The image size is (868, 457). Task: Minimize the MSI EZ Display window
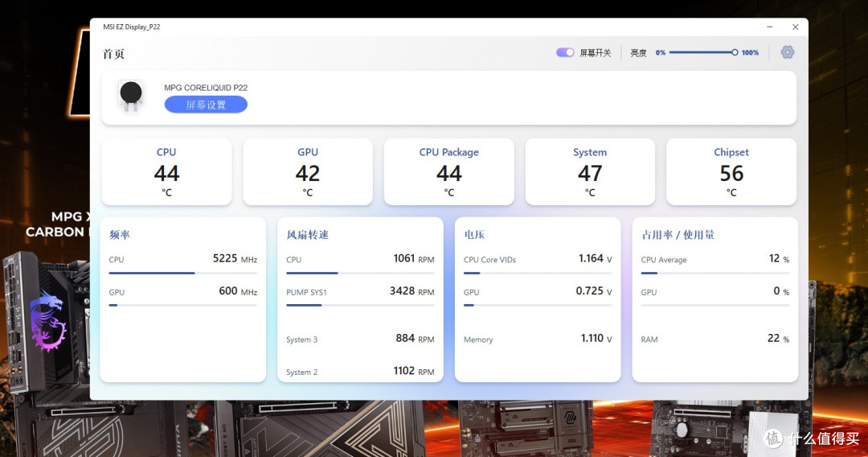pyautogui.click(x=769, y=27)
